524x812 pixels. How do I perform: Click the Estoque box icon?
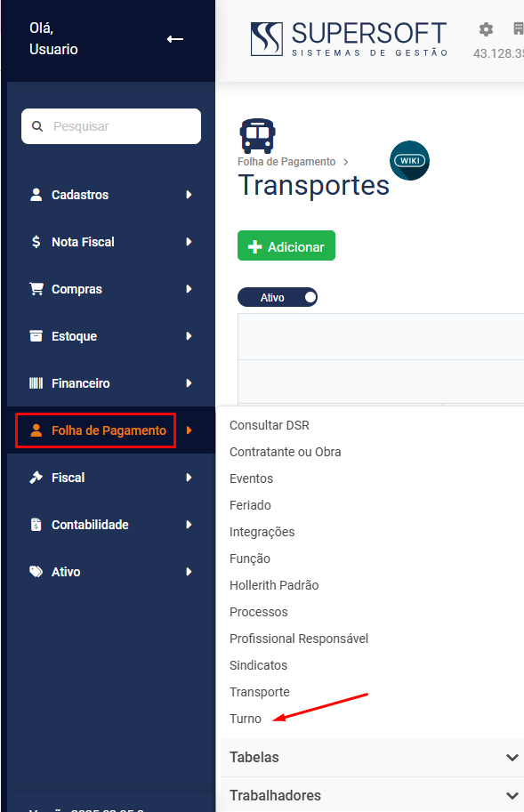(x=36, y=336)
